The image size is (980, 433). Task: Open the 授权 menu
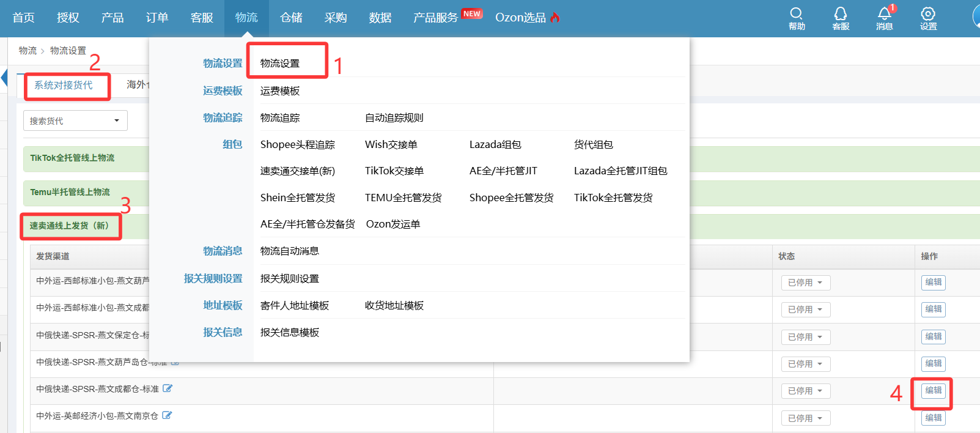tap(68, 18)
